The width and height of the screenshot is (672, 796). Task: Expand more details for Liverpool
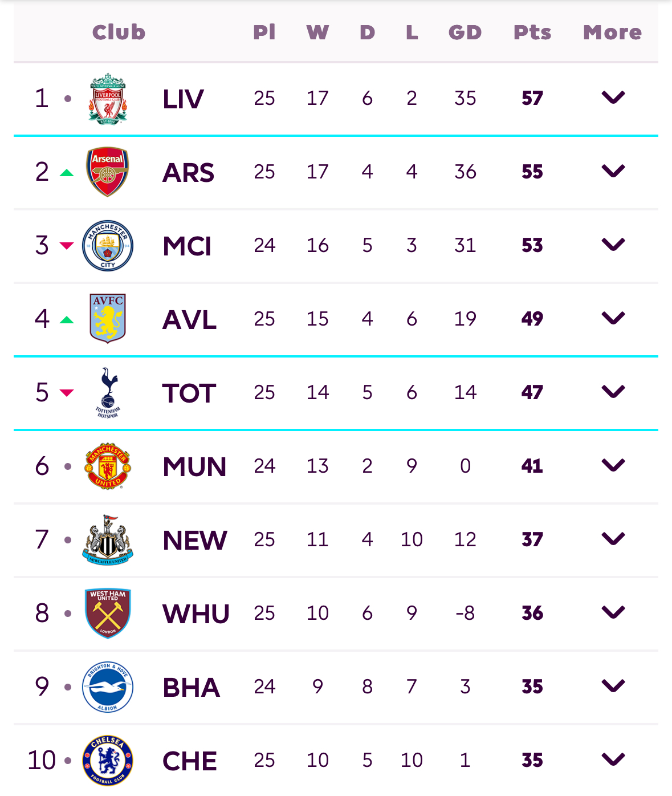pos(612,98)
